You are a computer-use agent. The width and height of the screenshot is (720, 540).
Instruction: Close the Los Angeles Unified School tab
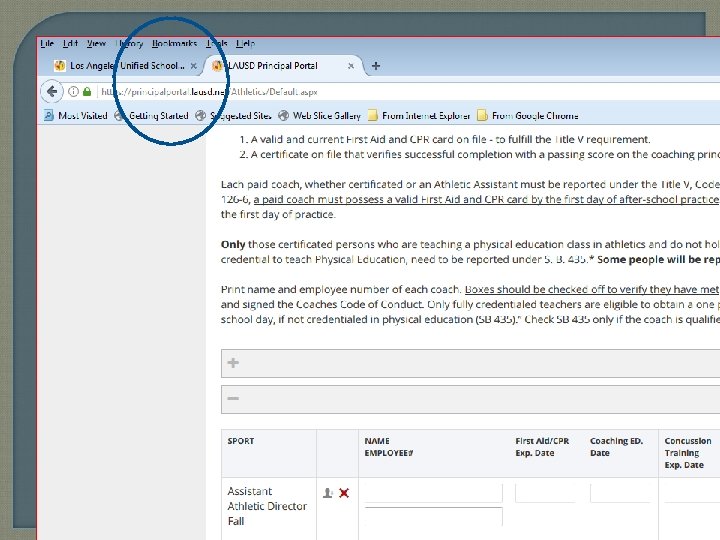[x=194, y=66]
